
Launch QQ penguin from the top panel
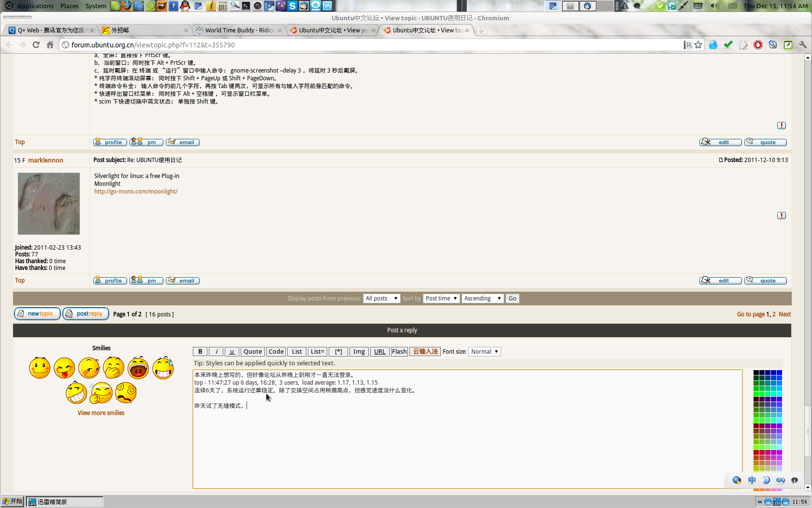coord(185,6)
